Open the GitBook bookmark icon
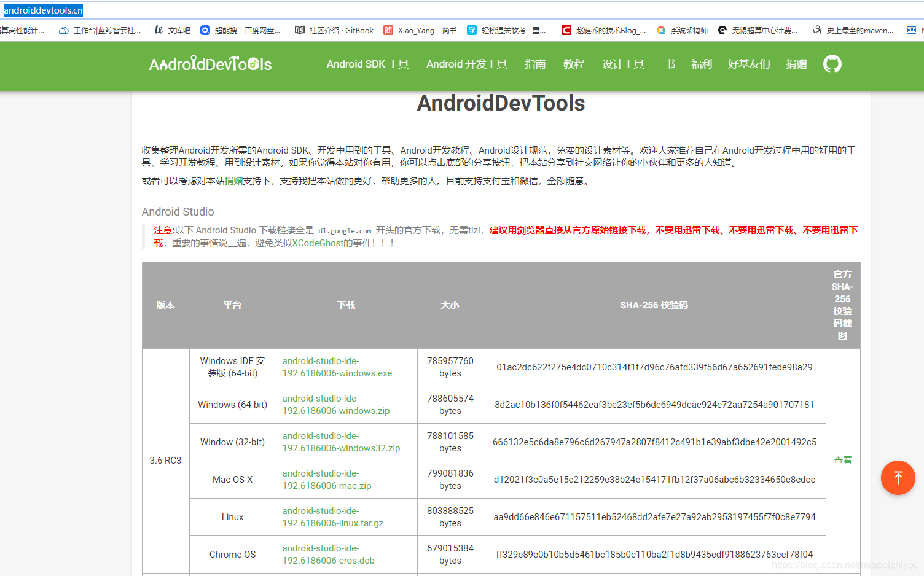The width and height of the screenshot is (924, 576). [299, 30]
